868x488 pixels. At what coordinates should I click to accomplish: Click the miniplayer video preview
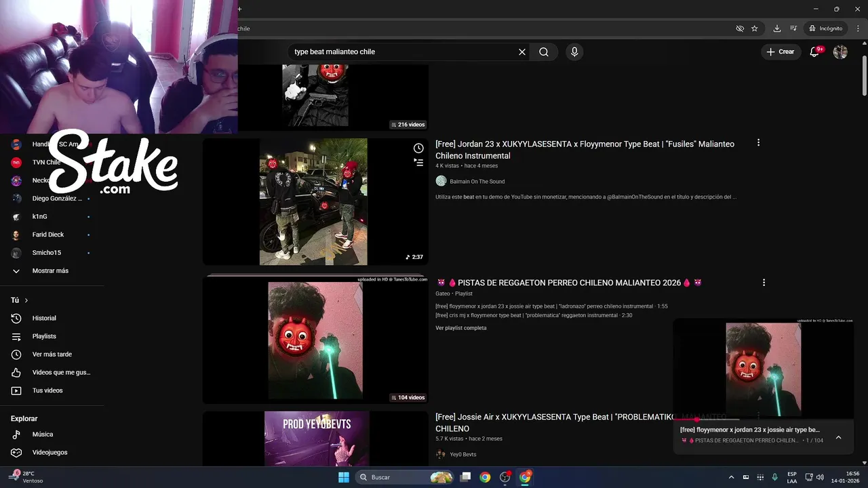(x=764, y=368)
